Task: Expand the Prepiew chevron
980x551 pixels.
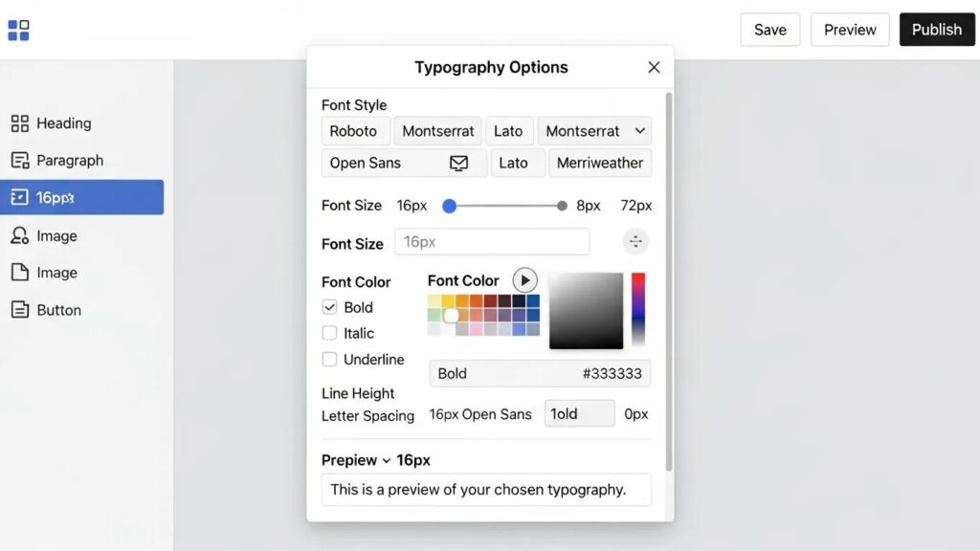Action: [387, 460]
